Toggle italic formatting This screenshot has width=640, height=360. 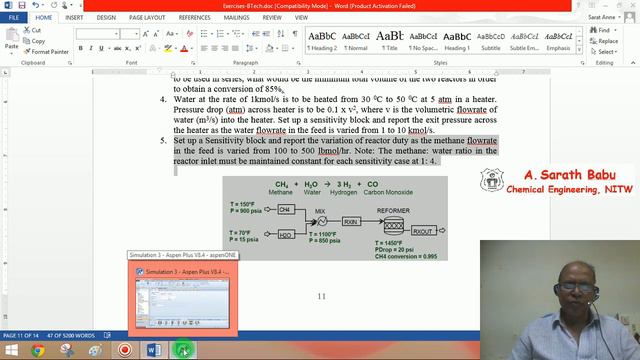tap(91, 49)
